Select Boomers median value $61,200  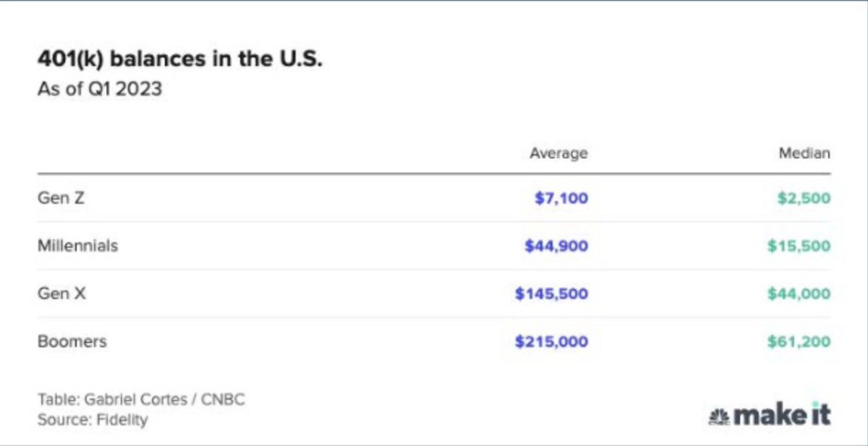[x=799, y=342]
